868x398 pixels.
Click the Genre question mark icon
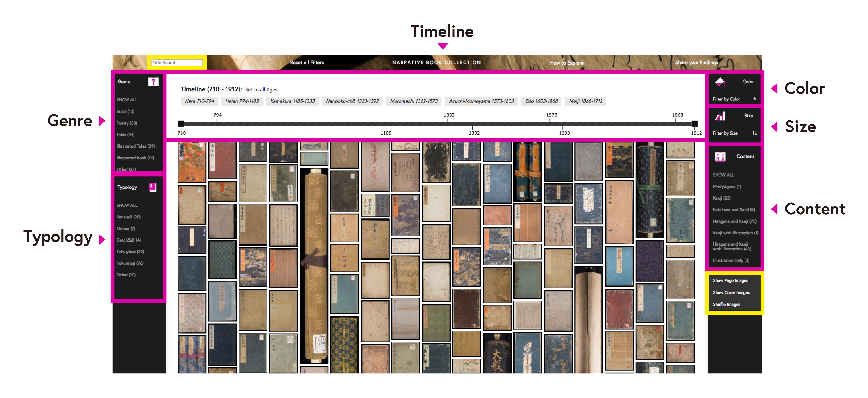(153, 82)
